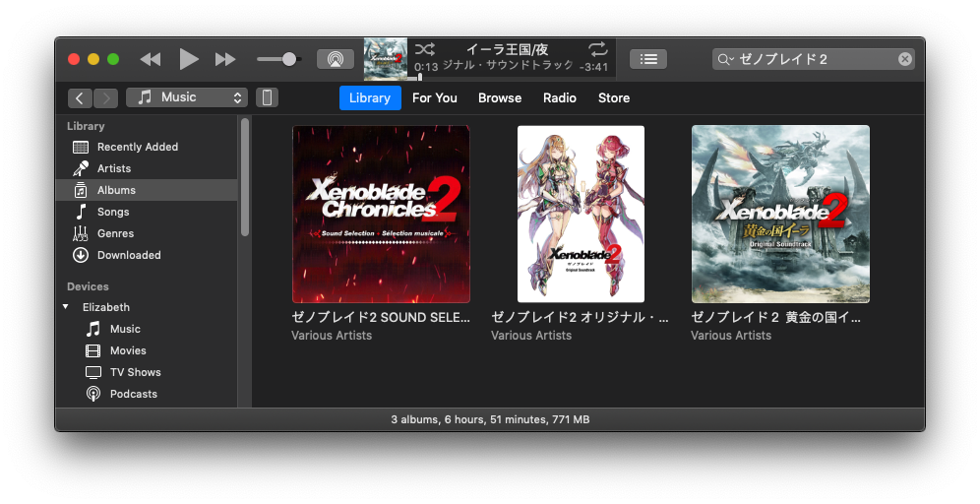Open the AirPlay output button
Viewport: 980px width, 504px height.
point(335,59)
